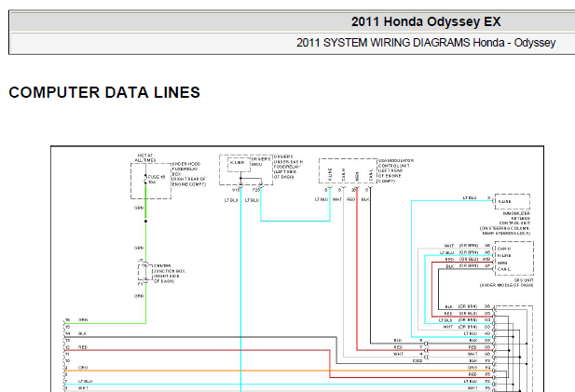Click the 'WHT' wire label under the VSA unit
Screen dimensions: 575x392
coord(337,199)
